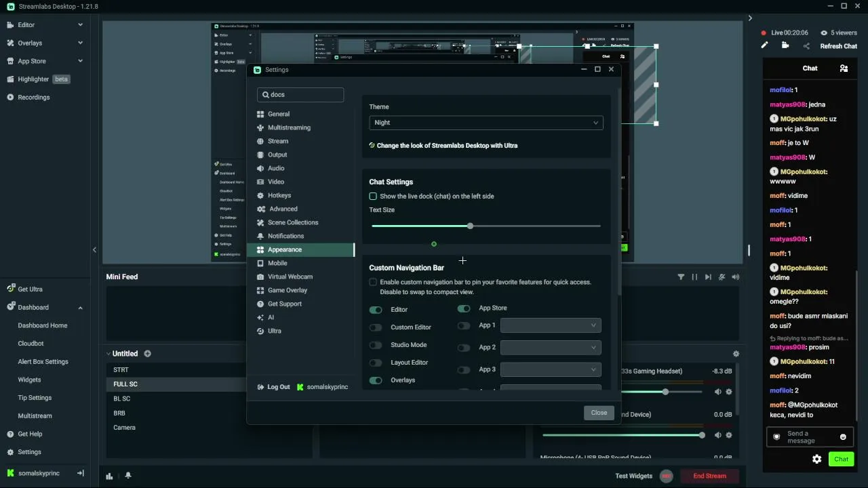Click Log Out in Settings

coord(273,387)
